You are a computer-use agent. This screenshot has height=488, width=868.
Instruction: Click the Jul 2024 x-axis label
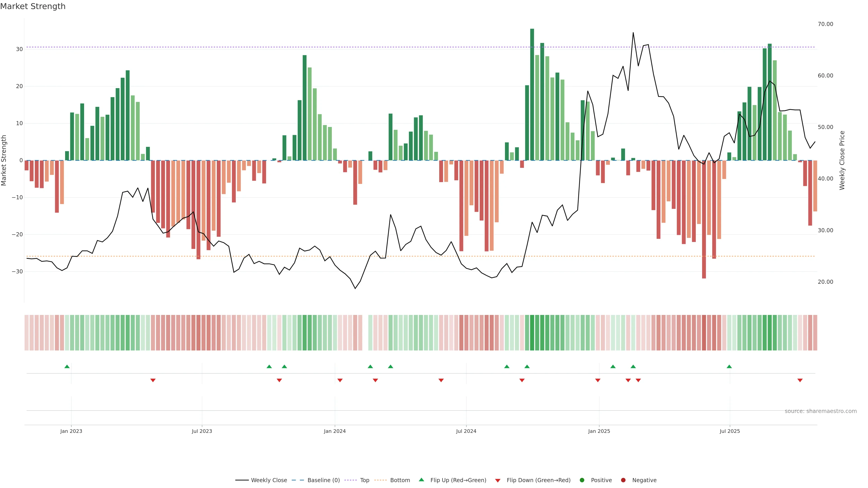pyautogui.click(x=466, y=431)
